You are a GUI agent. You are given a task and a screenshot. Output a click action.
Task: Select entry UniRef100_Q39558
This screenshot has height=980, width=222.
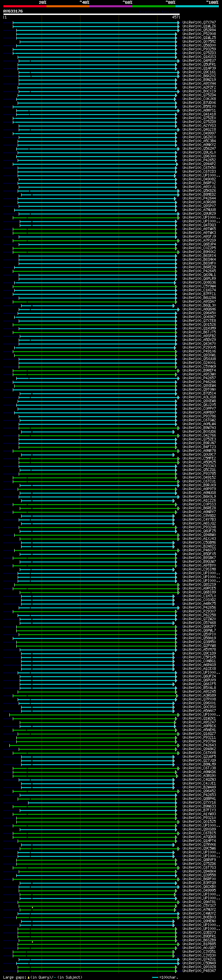[199, 875]
